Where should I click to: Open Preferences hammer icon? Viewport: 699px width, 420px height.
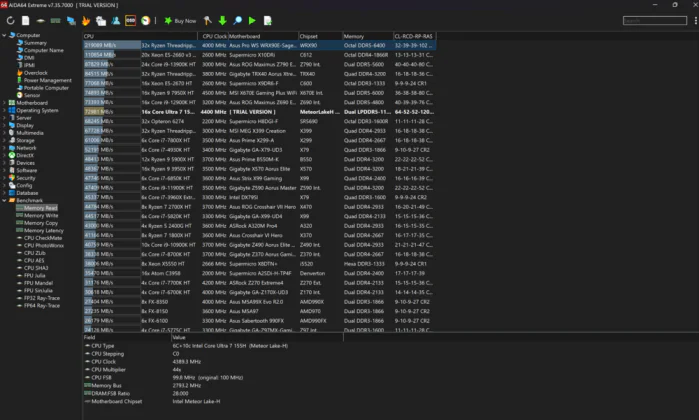[207, 21]
